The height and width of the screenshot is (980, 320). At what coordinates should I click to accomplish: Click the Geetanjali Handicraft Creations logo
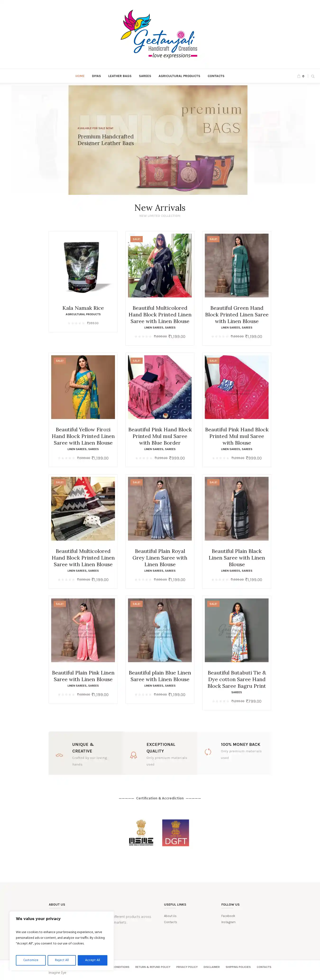click(x=160, y=34)
